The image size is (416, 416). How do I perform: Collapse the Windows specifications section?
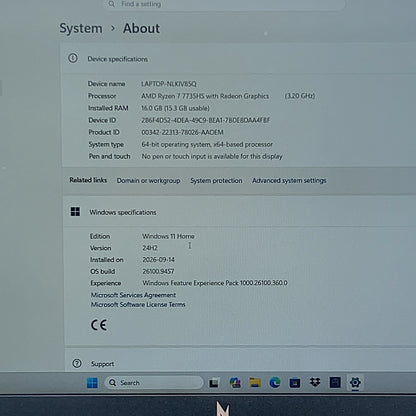(239, 212)
